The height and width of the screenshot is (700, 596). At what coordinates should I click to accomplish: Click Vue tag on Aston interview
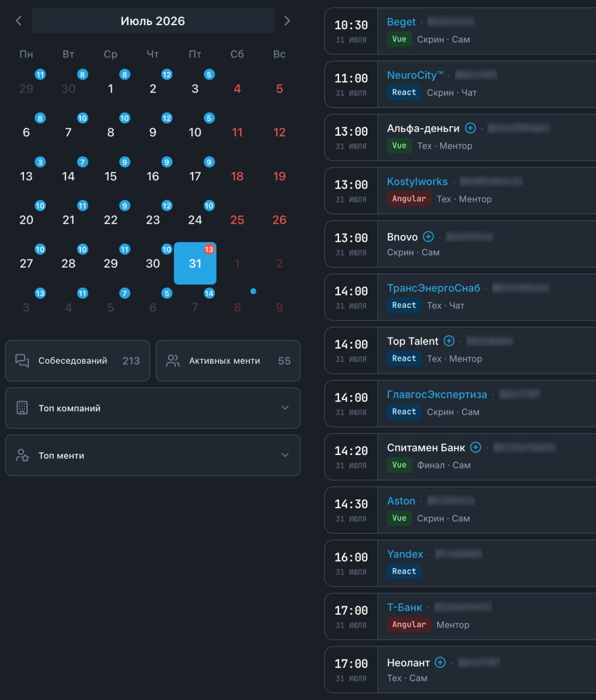399,518
